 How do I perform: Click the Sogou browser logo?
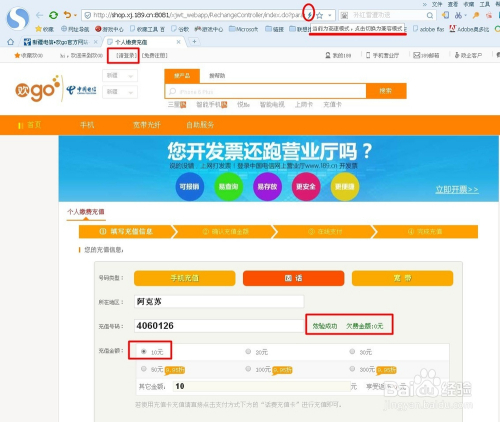tap(18, 19)
